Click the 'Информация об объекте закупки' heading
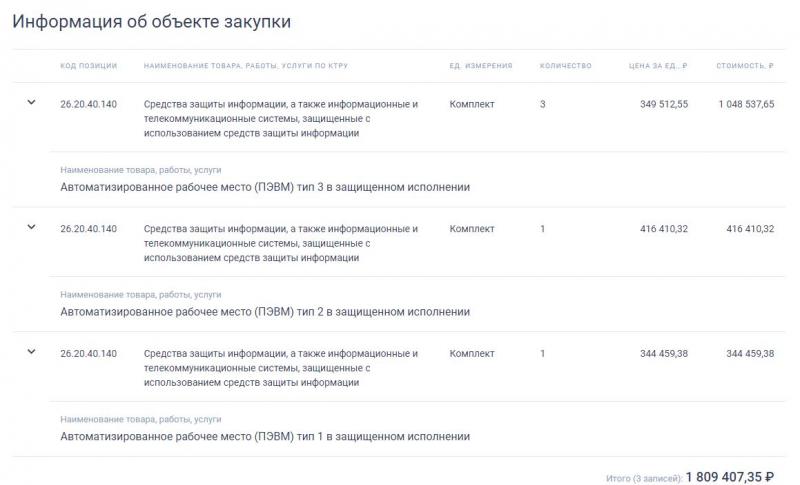 [x=152, y=21]
